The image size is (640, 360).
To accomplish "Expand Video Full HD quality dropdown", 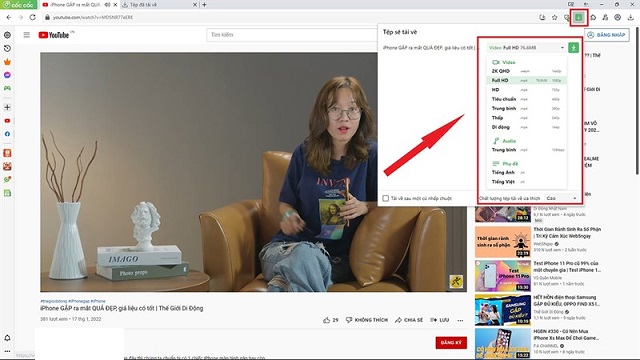I will coord(526,48).
